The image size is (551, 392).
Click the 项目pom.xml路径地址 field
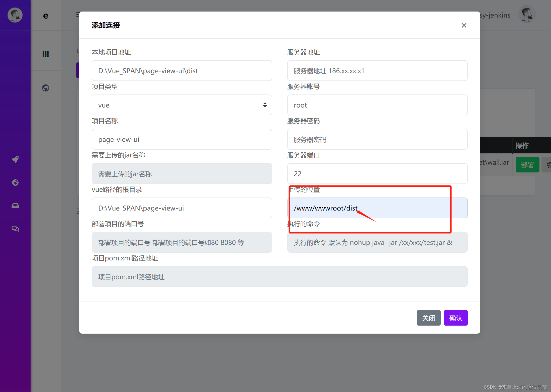click(280, 277)
